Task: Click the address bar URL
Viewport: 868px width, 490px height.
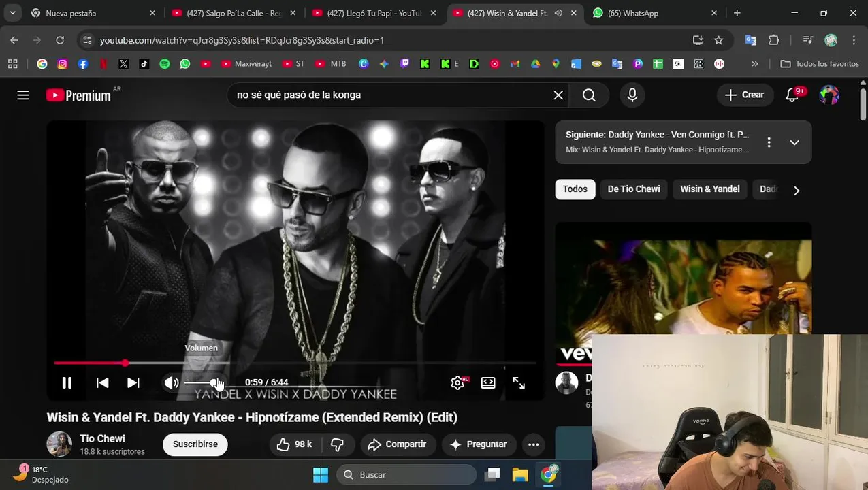Action: [242, 40]
